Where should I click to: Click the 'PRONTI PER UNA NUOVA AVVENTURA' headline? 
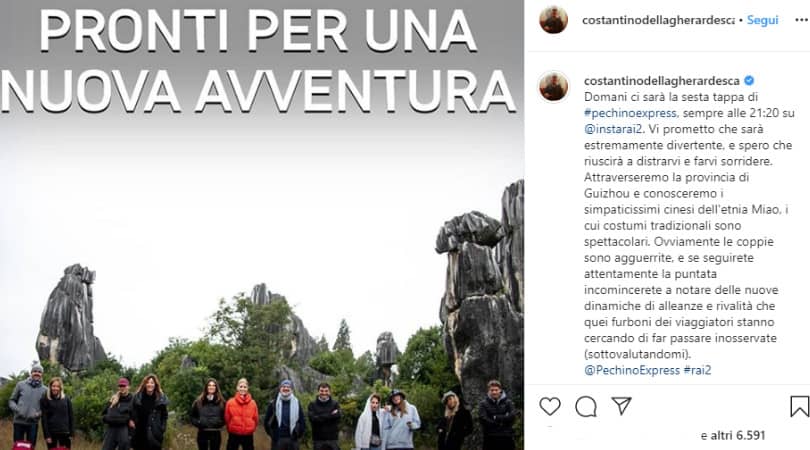258,58
